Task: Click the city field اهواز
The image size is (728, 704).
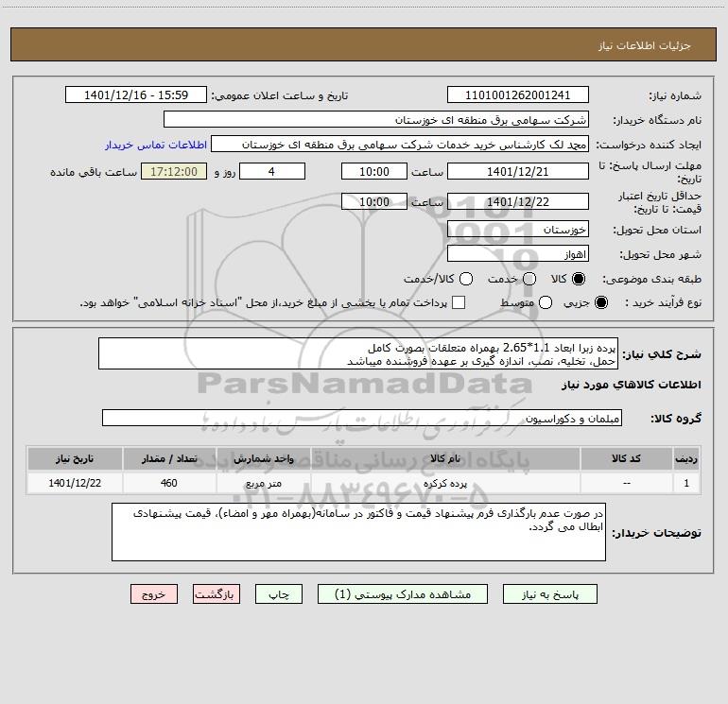Action: [x=518, y=253]
